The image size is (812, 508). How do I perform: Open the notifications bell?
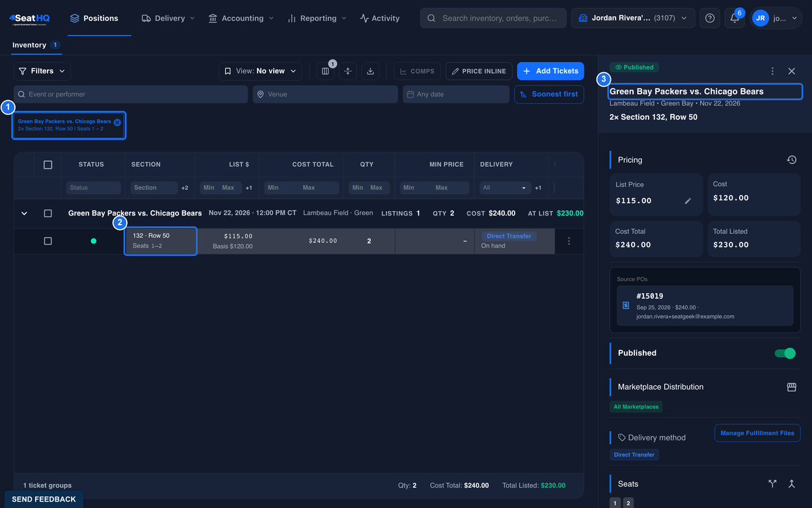pos(735,18)
